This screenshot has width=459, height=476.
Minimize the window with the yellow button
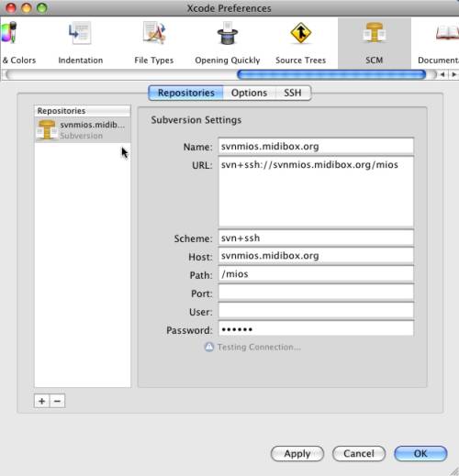pyautogui.click(x=27, y=7)
